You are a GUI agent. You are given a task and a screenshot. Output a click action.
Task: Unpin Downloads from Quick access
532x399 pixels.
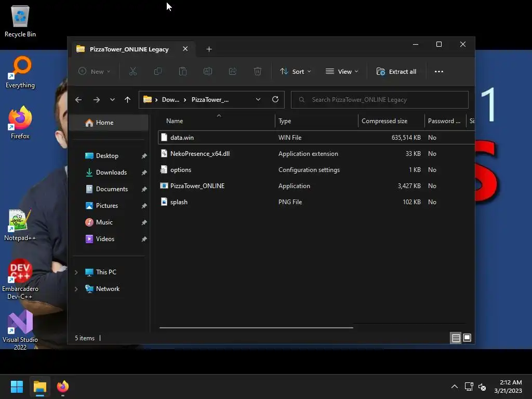(144, 172)
